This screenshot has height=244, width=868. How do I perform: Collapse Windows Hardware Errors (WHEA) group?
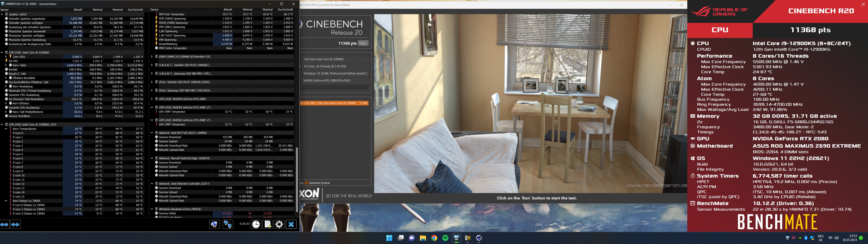pyautogui.click(x=152, y=209)
